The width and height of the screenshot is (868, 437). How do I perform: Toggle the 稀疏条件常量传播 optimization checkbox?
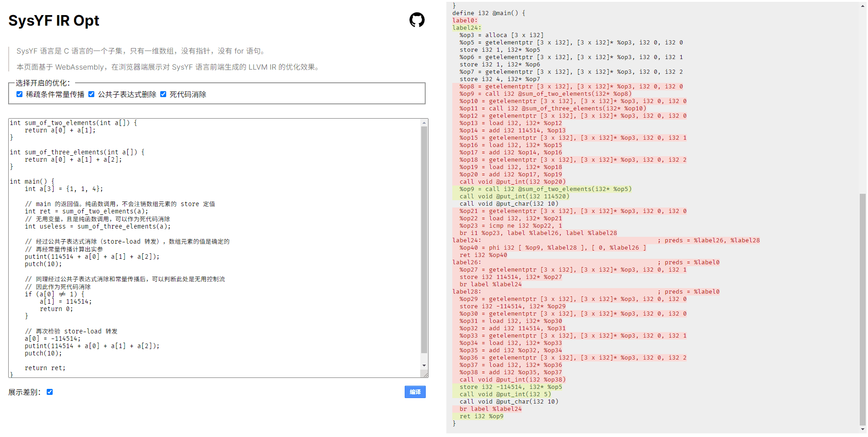[x=20, y=94]
